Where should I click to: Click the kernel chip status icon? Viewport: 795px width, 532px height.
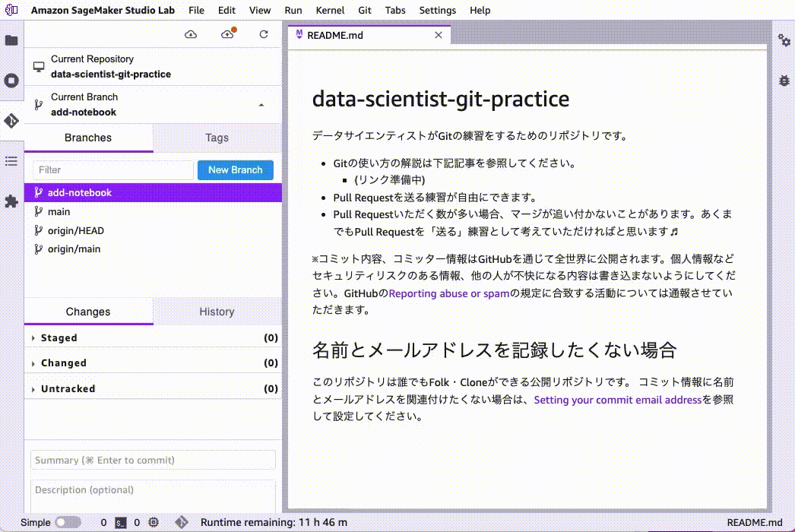[x=154, y=522]
